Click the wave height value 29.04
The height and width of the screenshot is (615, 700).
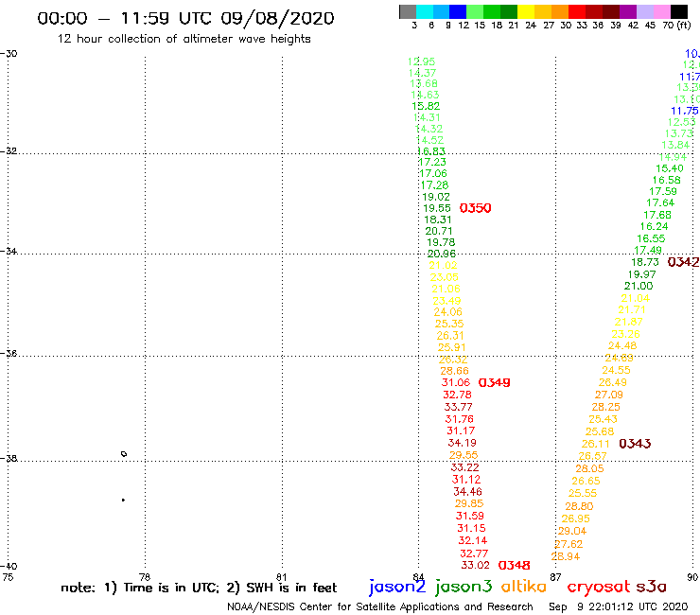(572, 531)
